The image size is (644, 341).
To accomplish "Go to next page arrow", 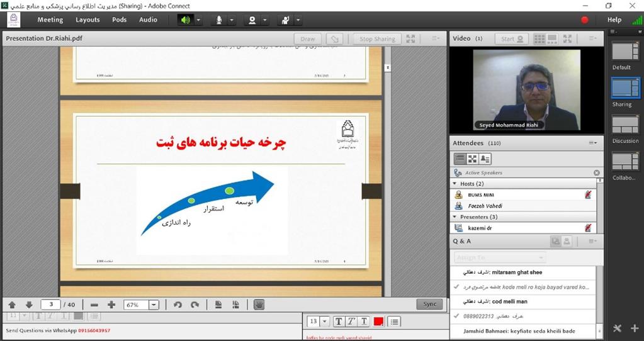I will tap(29, 305).
